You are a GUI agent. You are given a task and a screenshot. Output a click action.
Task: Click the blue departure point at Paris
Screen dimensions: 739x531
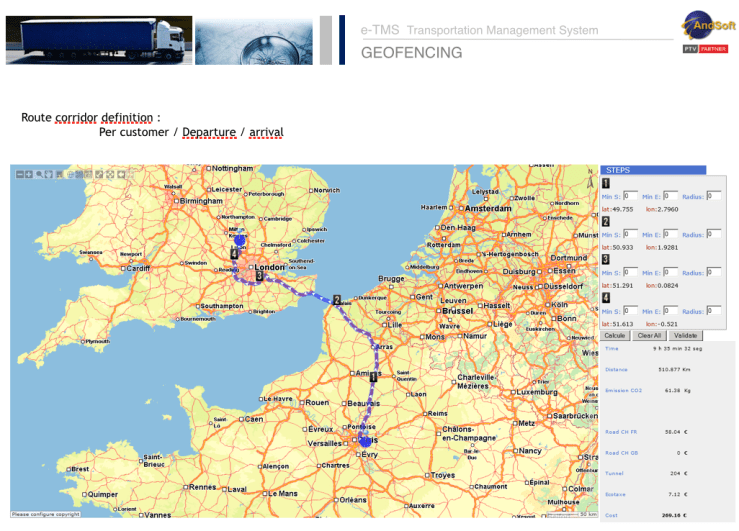pos(366,441)
